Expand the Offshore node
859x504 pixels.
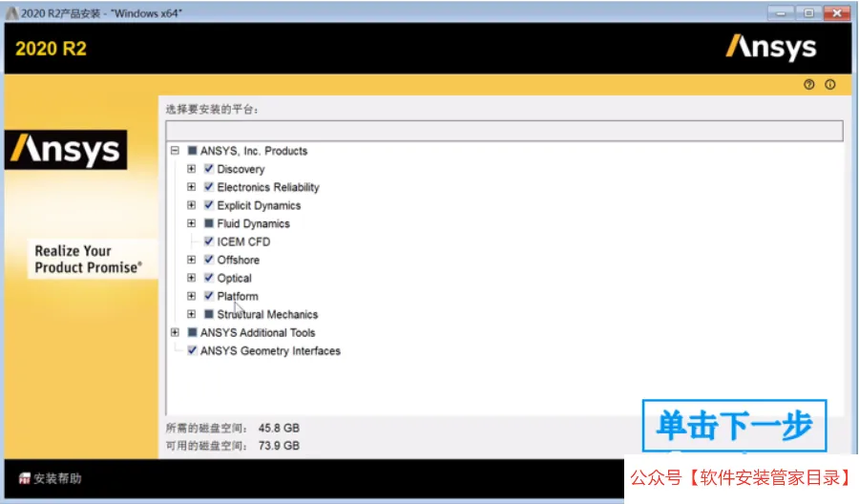pyautogui.click(x=191, y=259)
